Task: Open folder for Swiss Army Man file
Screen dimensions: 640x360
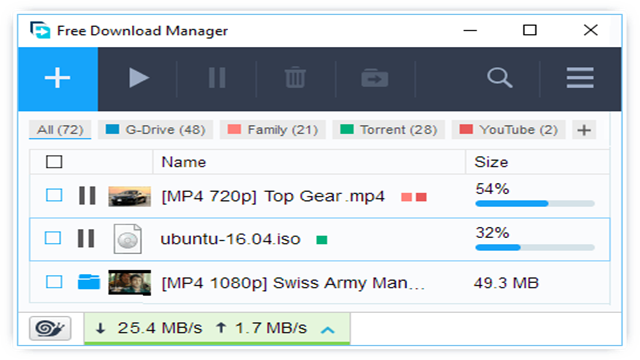Action: pyautogui.click(x=89, y=282)
